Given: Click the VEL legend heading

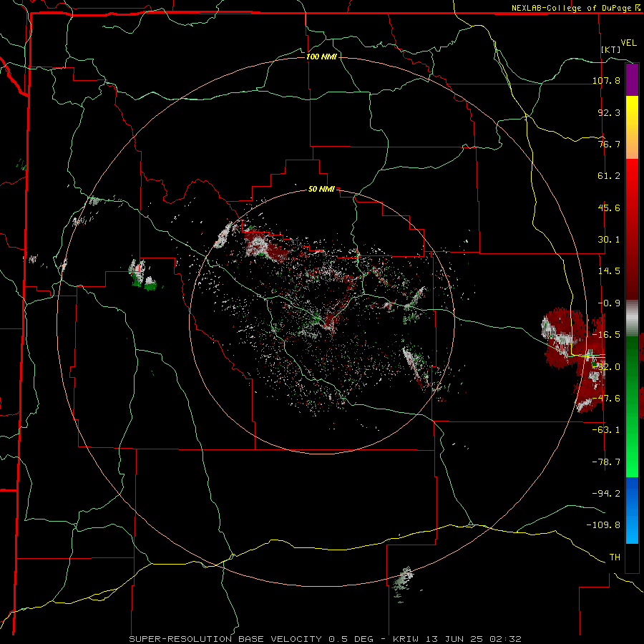Looking at the screenshot, I should point(628,43).
